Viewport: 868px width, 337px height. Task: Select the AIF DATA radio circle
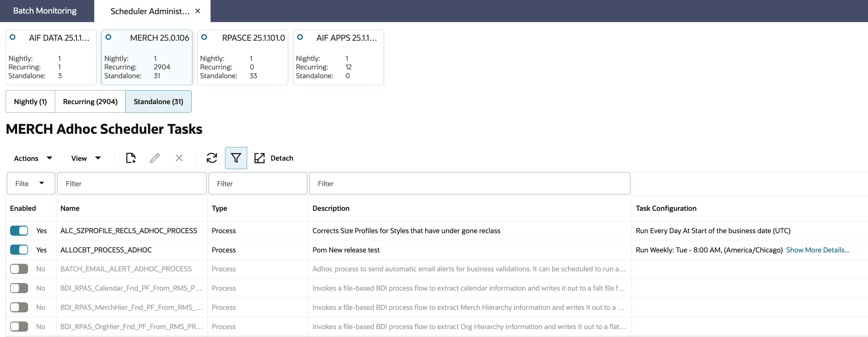pos(13,37)
